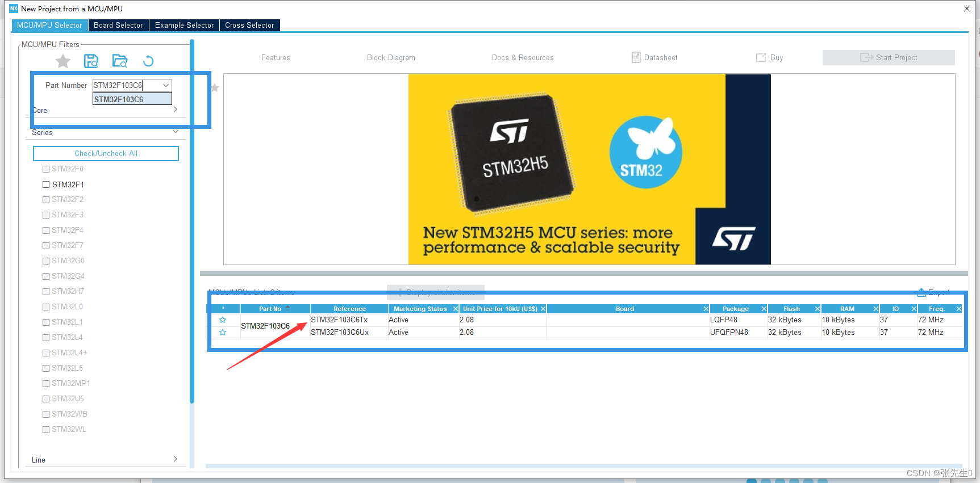Open the Block Diagram tab
This screenshot has height=483, width=980.
click(391, 57)
